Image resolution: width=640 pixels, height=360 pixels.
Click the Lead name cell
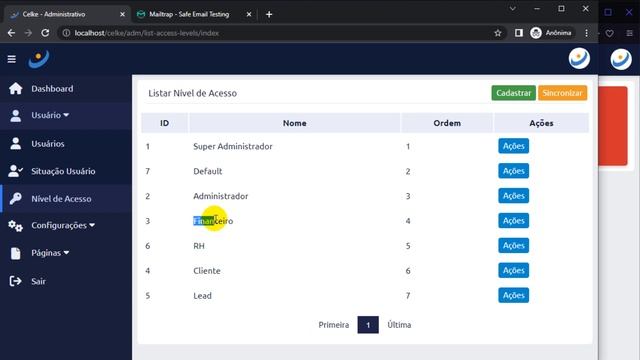[202, 296]
